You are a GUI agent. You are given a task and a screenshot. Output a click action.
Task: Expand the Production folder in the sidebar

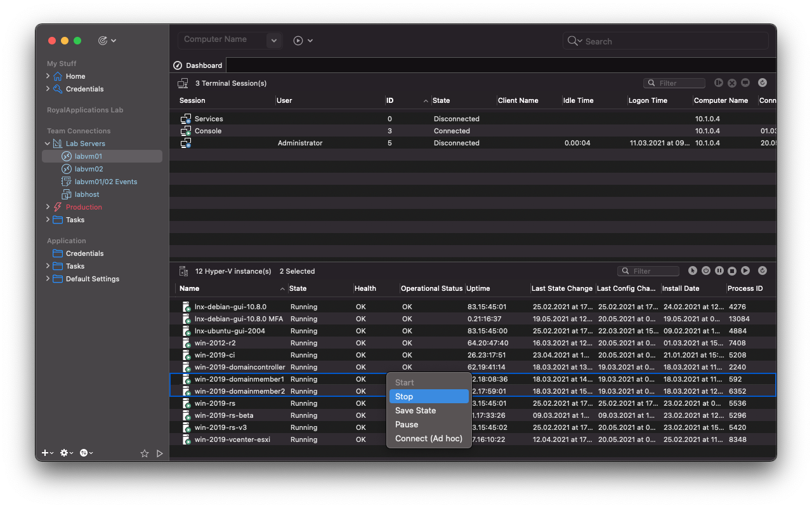click(x=47, y=206)
